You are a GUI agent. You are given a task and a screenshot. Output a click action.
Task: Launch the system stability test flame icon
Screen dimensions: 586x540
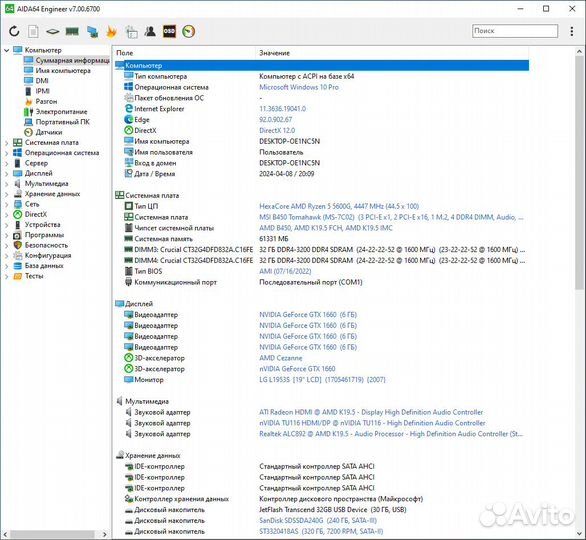click(x=111, y=31)
